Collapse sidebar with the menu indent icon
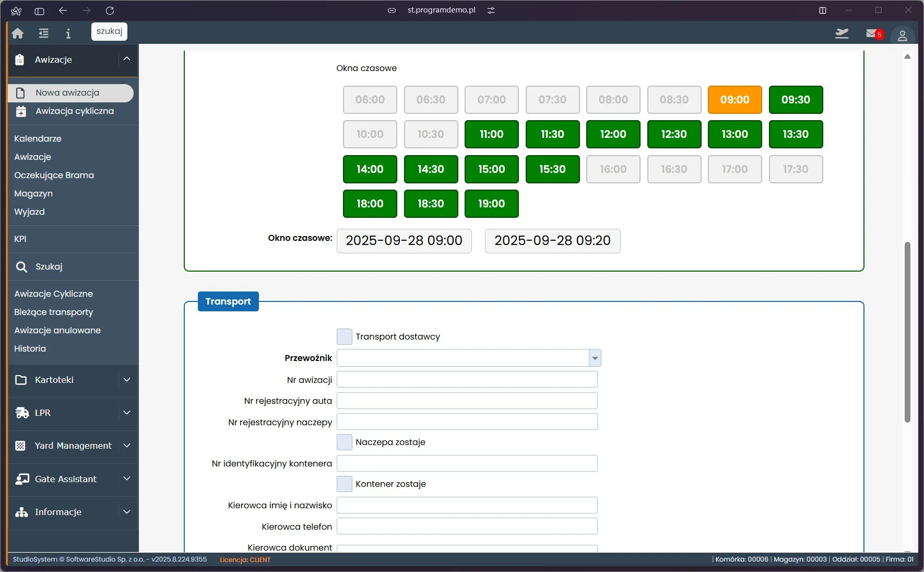This screenshot has height=572, width=924. pos(43,33)
